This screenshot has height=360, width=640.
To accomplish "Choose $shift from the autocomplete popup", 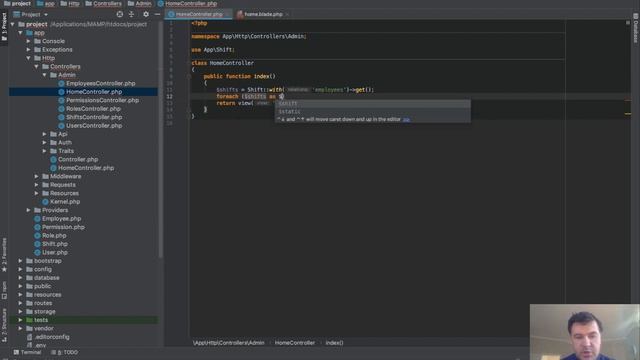I will click(373, 104).
